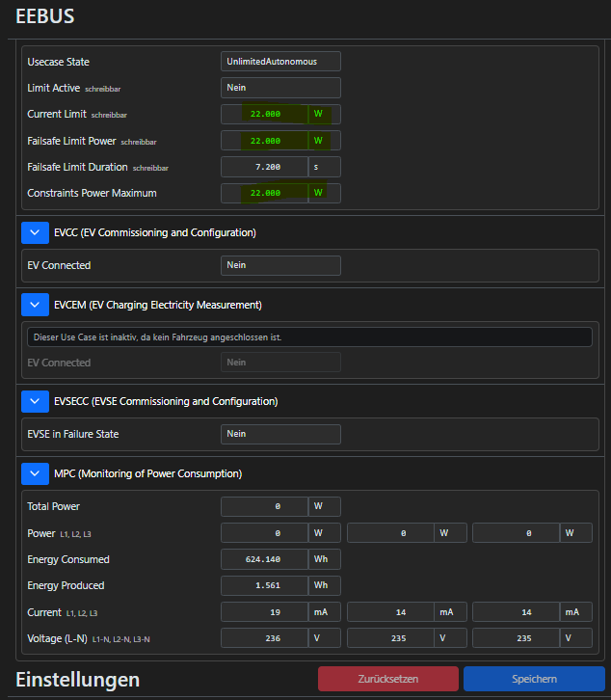Viewport: 611px width, 700px height.
Task: Click the inactive use case notice
Action: coord(309,337)
